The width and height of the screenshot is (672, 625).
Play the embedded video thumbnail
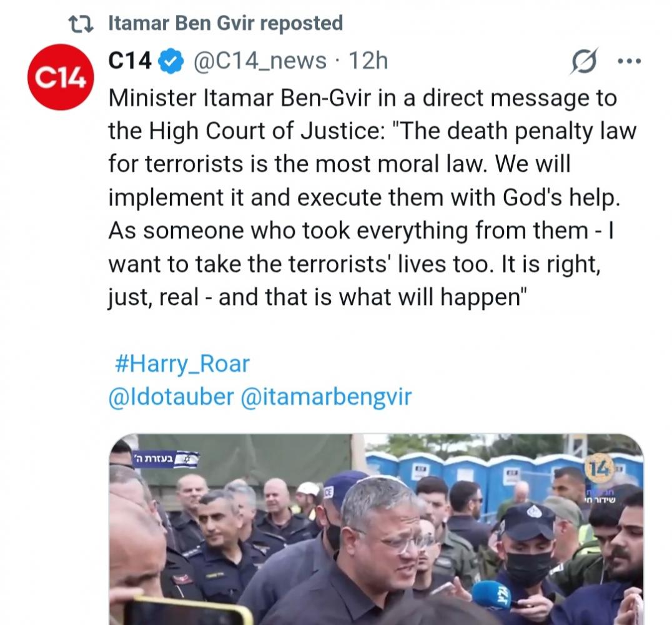click(x=377, y=529)
